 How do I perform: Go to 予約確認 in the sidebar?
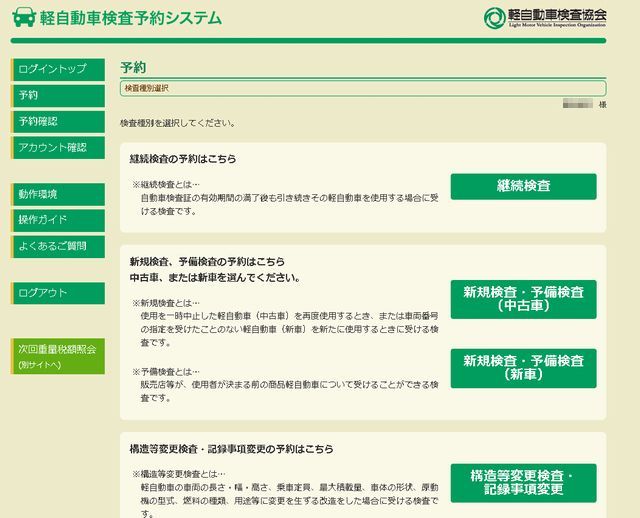coord(58,122)
